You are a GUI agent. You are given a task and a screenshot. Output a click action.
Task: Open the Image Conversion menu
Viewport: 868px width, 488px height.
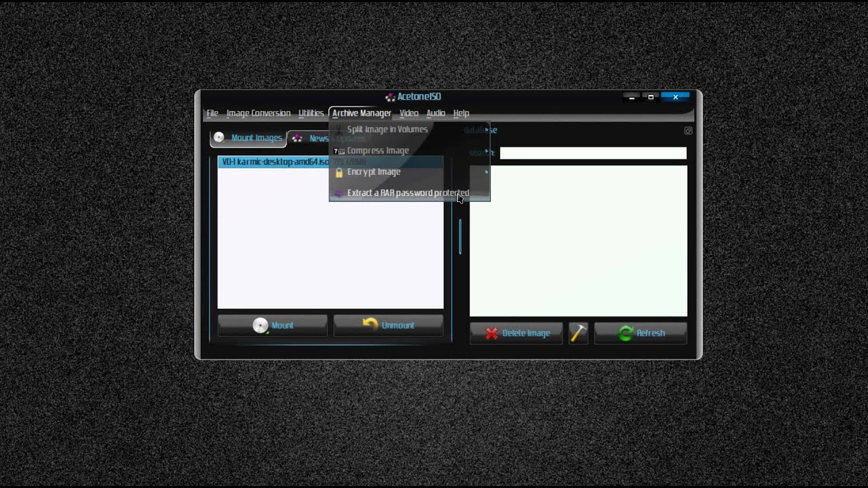point(258,113)
